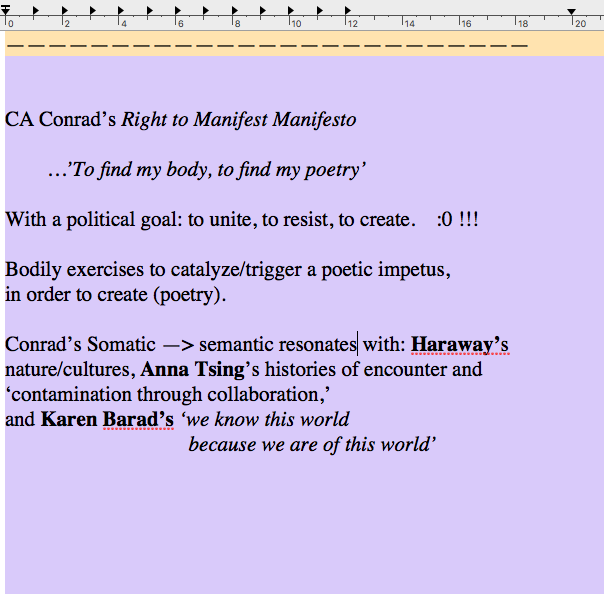The height and width of the screenshot is (594, 604).
Task: Click the dashed line in the orange band
Action: click(266, 45)
